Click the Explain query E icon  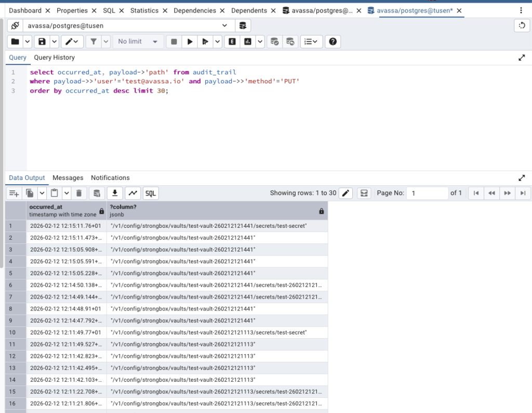click(232, 42)
